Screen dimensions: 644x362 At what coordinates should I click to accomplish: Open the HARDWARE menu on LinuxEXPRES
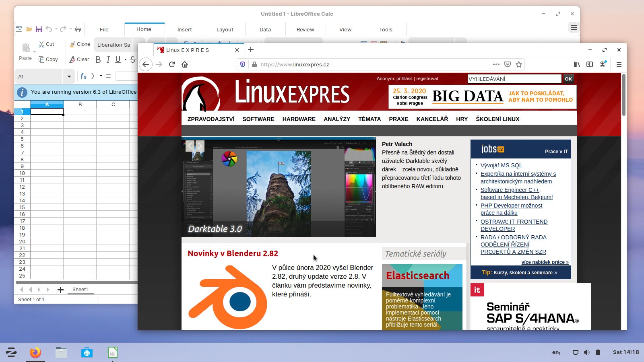299,119
